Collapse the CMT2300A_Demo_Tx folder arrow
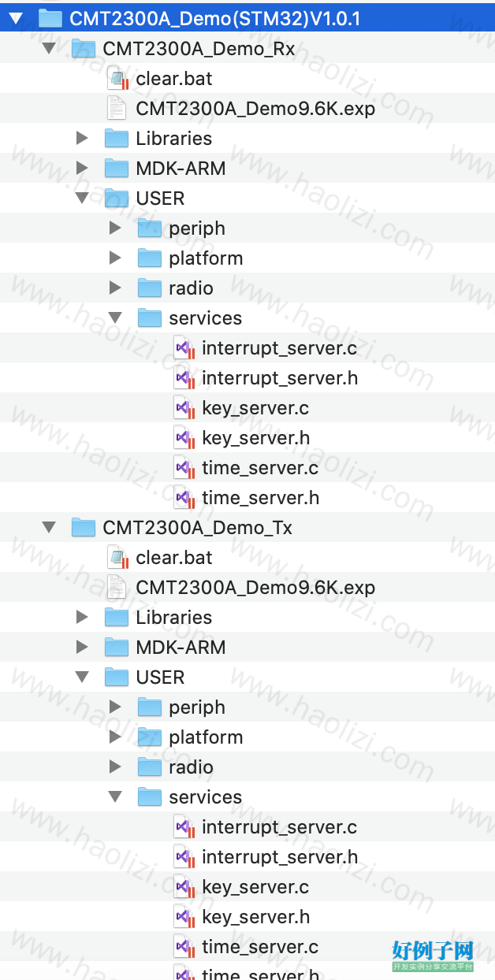 (x=49, y=527)
